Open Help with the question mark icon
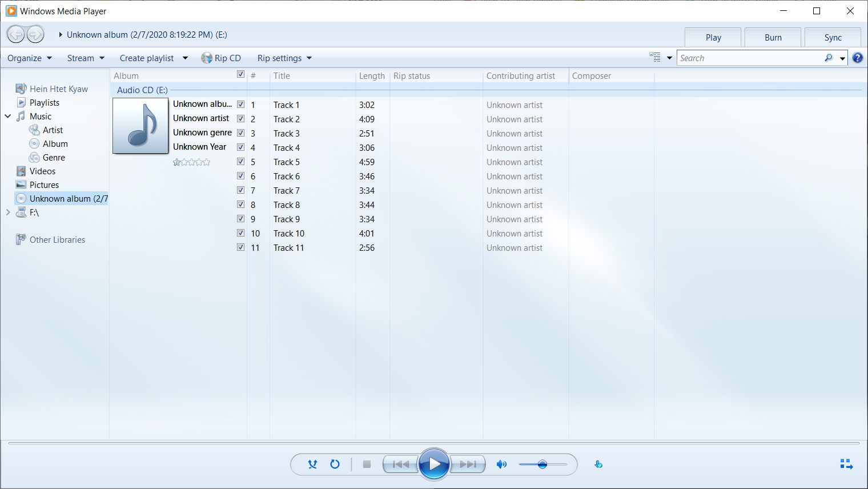This screenshot has height=489, width=868. tap(858, 58)
